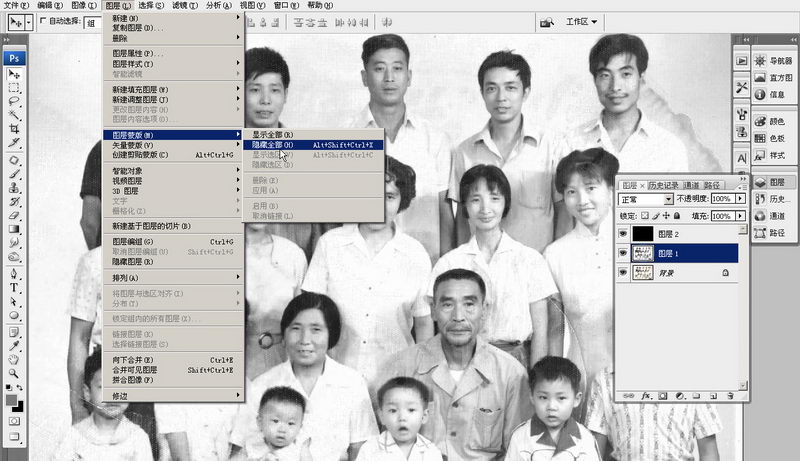The image size is (800, 461).
Task: Add layer mask from layers panel bottom
Action: (663, 396)
